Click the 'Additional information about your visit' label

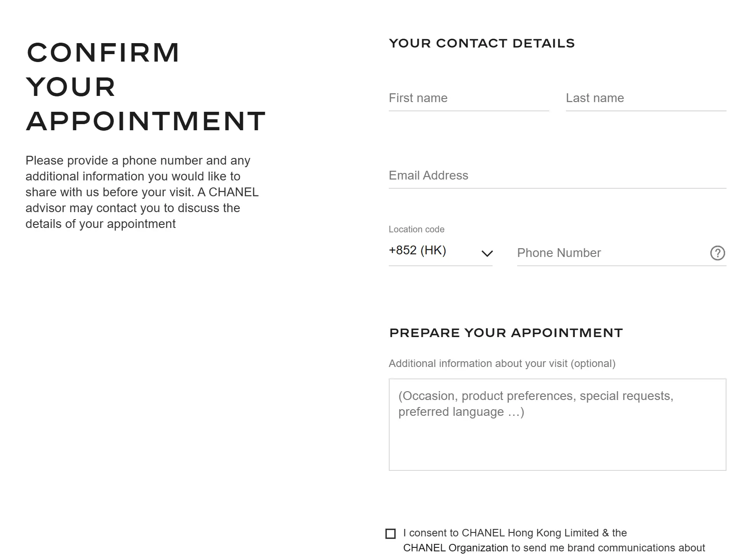502,363
